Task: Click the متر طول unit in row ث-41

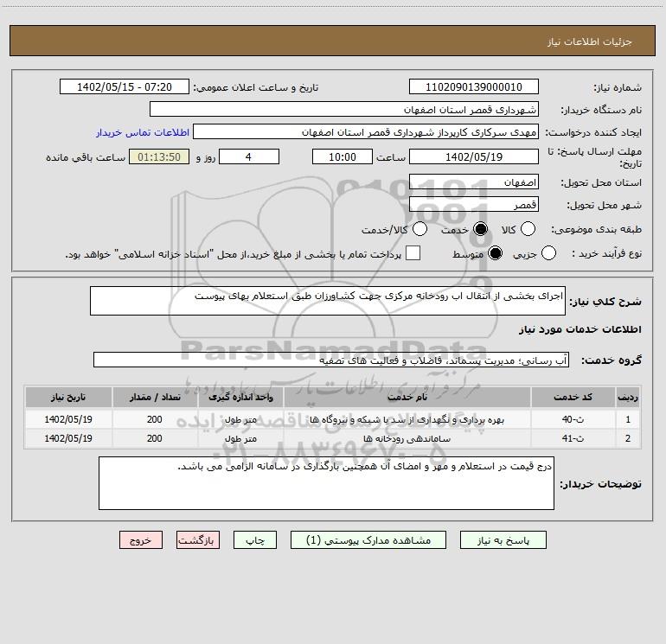Action: pyautogui.click(x=240, y=438)
